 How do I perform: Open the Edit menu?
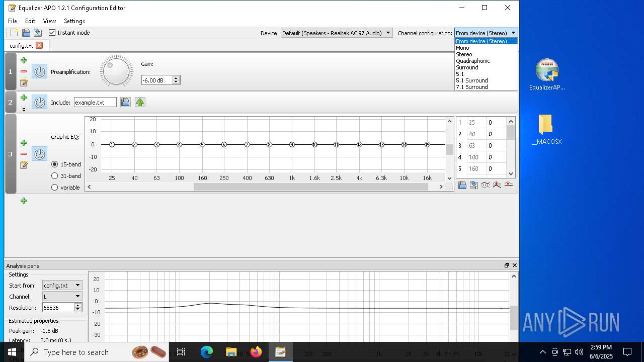(30, 21)
